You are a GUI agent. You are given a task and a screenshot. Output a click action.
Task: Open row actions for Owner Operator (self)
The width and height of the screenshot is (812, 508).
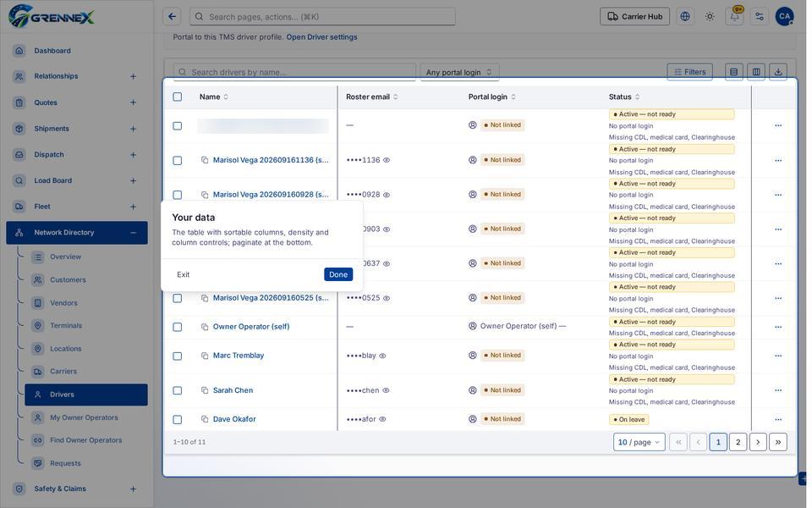(x=778, y=327)
